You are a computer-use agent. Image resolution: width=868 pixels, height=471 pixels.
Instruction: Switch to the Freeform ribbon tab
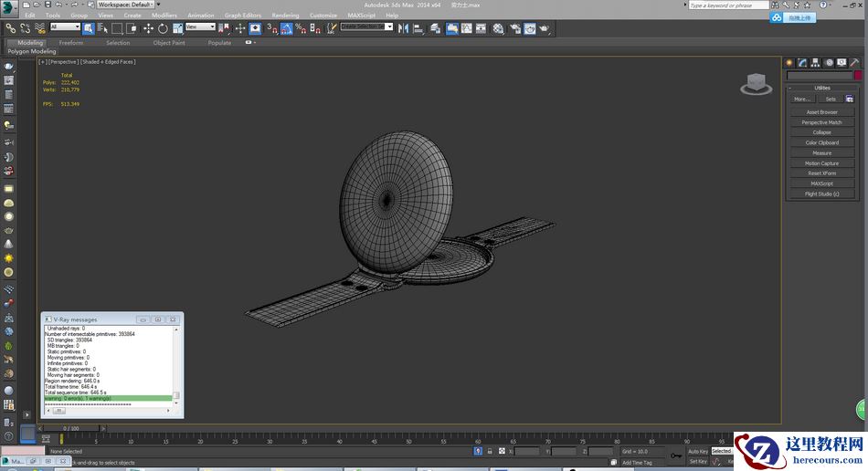pos(70,43)
